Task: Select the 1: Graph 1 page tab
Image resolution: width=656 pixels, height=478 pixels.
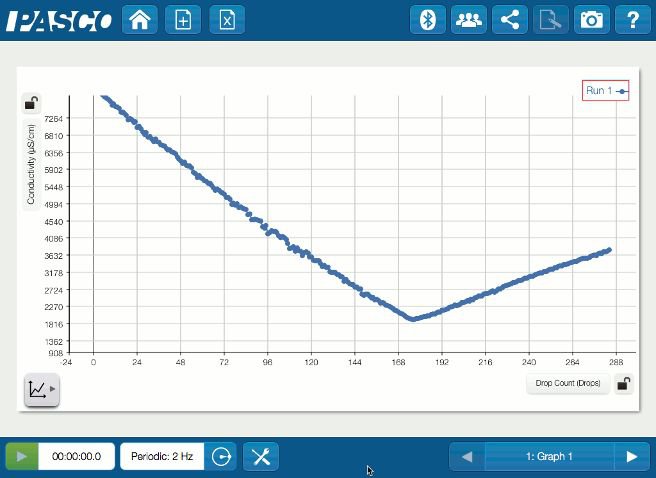Action: pyautogui.click(x=548, y=457)
